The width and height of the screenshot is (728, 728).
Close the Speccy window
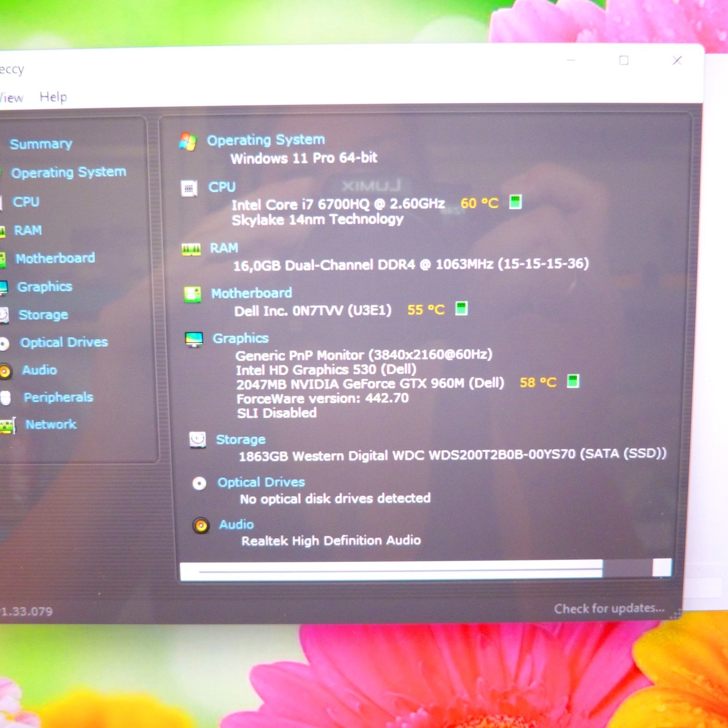(677, 61)
